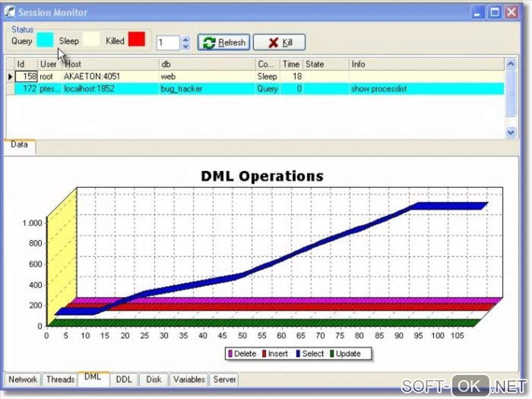Click the Sleep command cell
The width and height of the screenshot is (532, 399).
click(268, 77)
